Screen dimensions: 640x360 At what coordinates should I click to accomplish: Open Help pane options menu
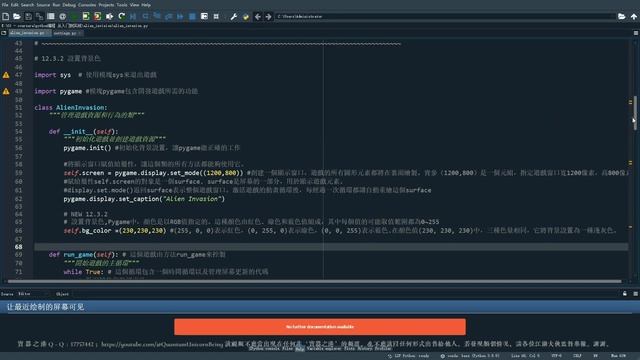(x=636, y=293)
